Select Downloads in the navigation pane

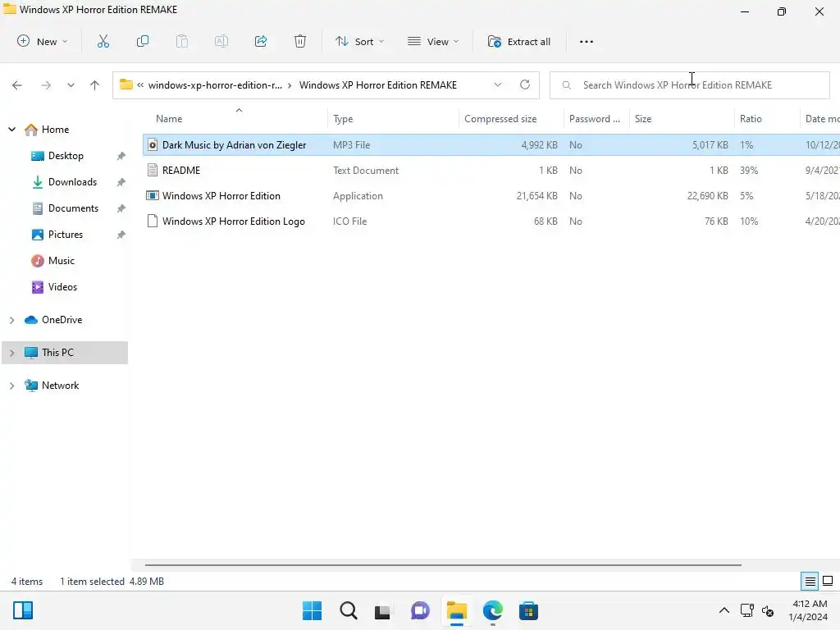pyautogui.click(x=72, y=182)
